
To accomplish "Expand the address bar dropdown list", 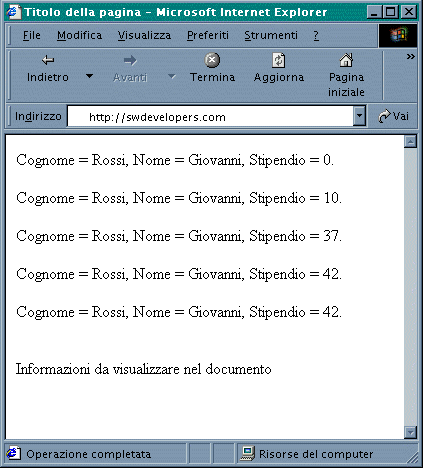I will pos(359,116).
